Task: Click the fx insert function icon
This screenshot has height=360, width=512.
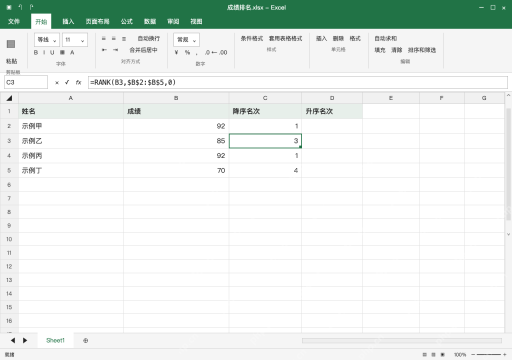Action: (78, 82)
